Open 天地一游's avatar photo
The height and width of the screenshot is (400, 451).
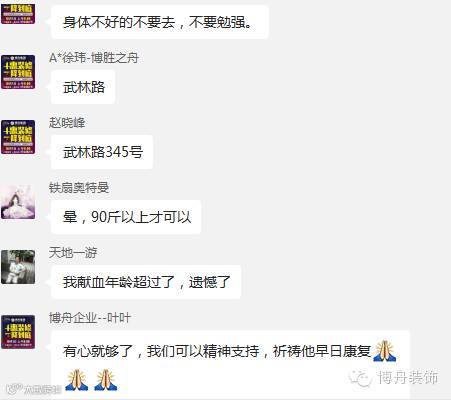pyautogui.click(x=18, y=267)
